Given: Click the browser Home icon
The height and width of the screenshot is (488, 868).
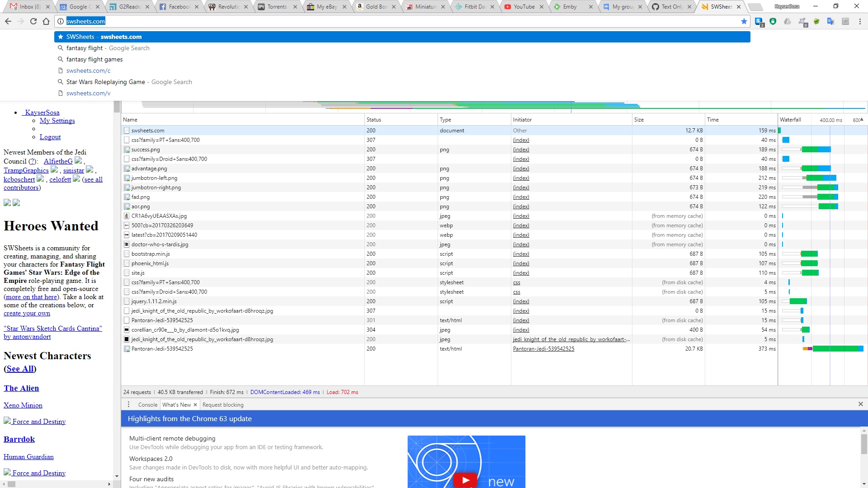Looking at the screenshot, I should click(46, 21).
